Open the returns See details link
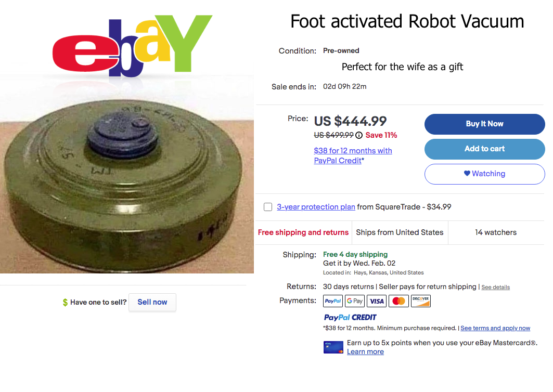 tap(495, 287)
